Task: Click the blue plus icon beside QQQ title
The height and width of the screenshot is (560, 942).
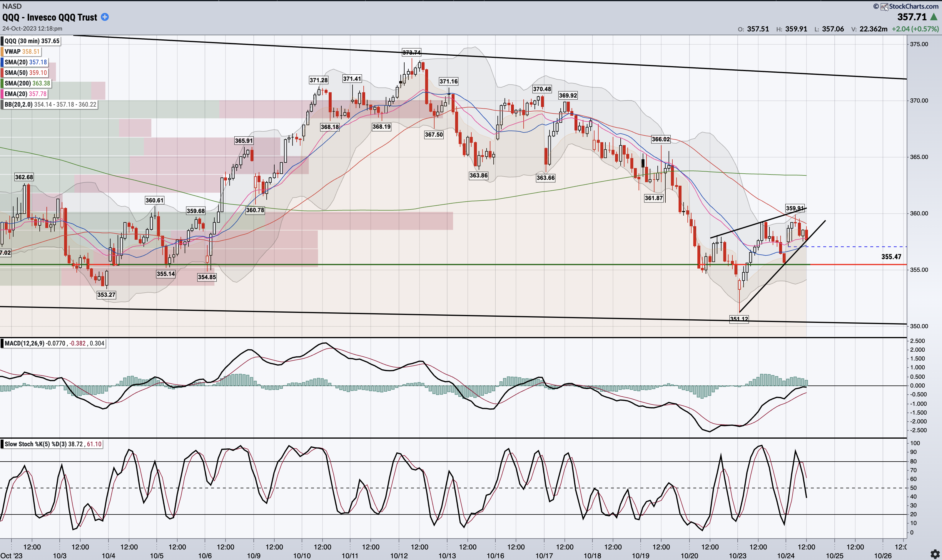Action: [x=105, y=17]
